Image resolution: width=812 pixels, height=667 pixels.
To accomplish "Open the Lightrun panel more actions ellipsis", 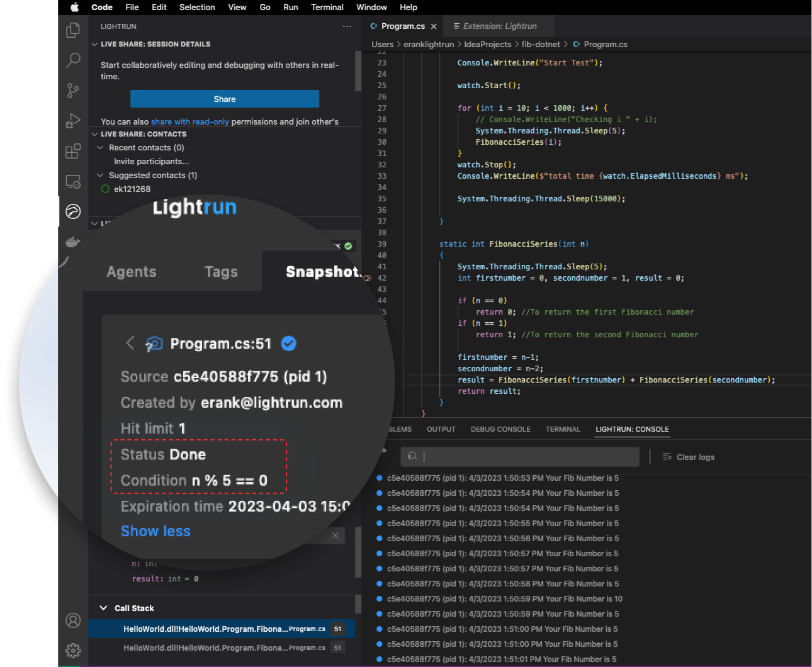I will (x=347, y=26).
